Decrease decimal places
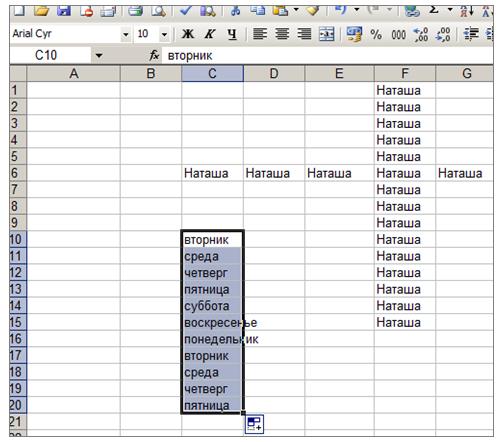This screenshot has width=503, height=442. point(443,34)
